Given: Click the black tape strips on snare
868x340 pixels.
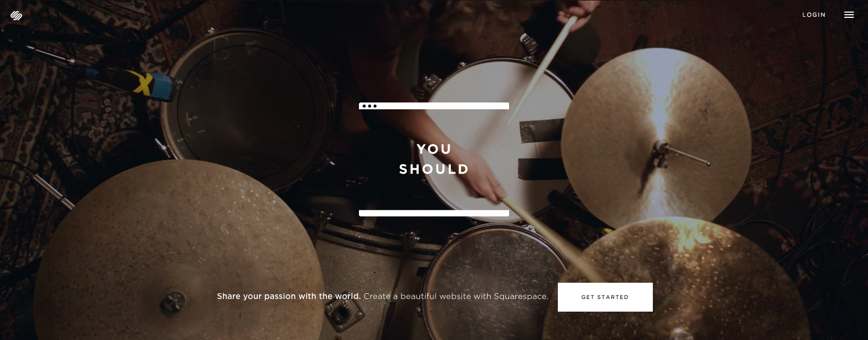Looking at the screenshot, I should (x=541, y=150).
